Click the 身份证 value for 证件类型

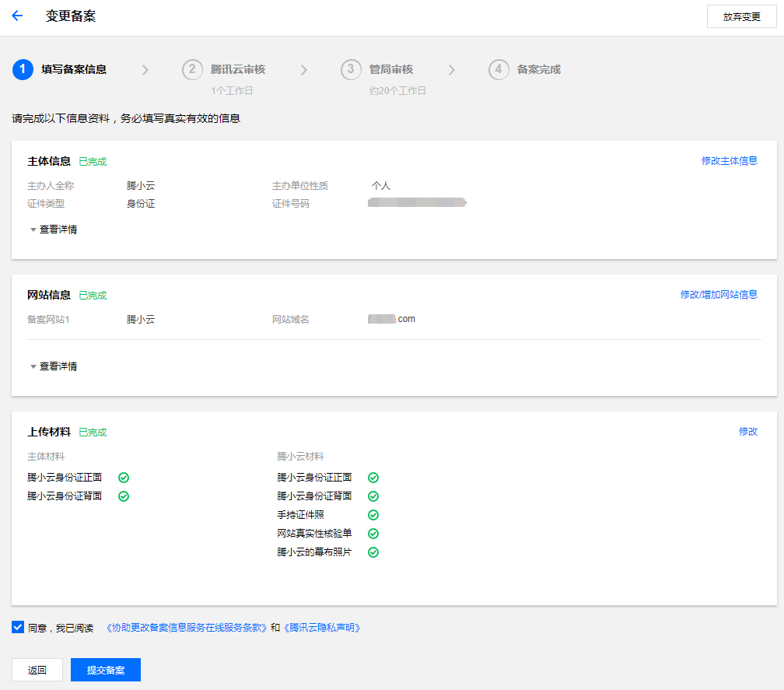coord(141,204)
